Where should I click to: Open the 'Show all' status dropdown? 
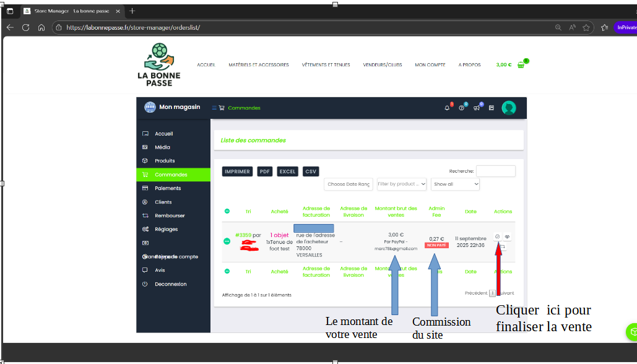455,184
